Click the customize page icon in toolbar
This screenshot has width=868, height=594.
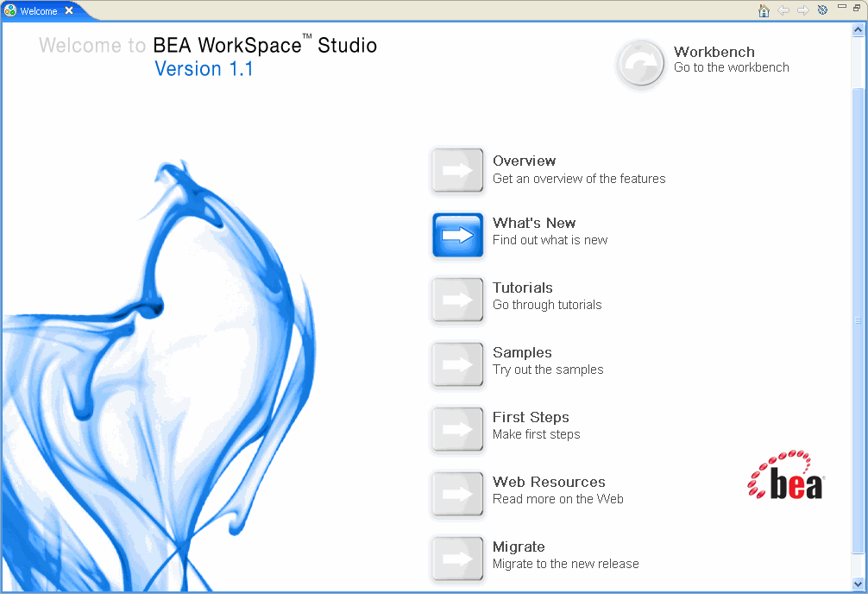(x=822, y=10)
